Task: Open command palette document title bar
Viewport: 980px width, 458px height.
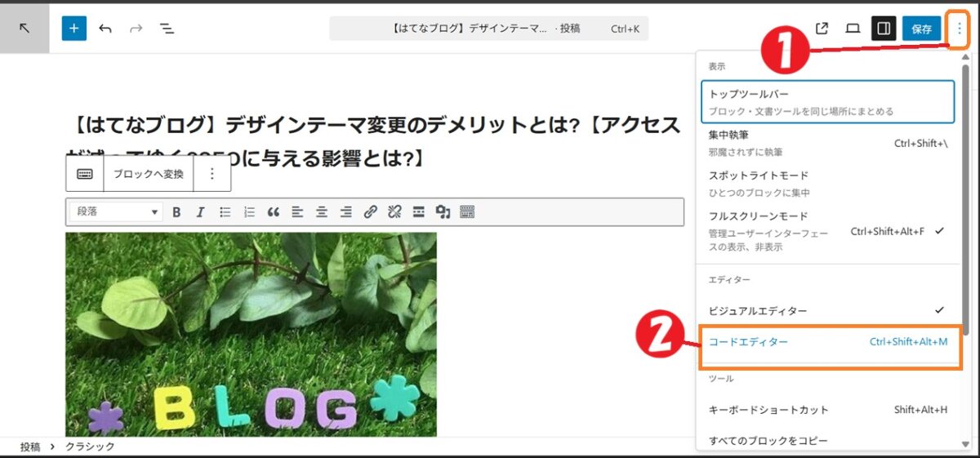Action: pos(488,29)
